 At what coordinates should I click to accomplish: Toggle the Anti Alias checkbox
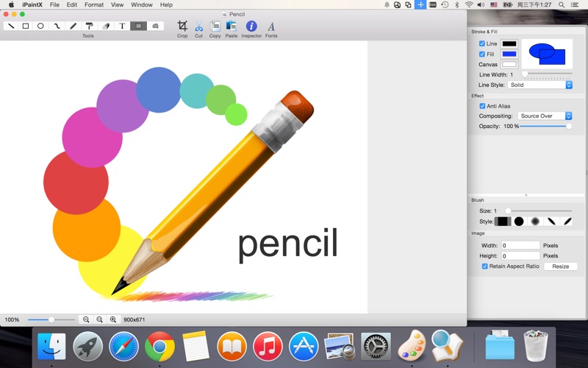click(x=482, y=106)
